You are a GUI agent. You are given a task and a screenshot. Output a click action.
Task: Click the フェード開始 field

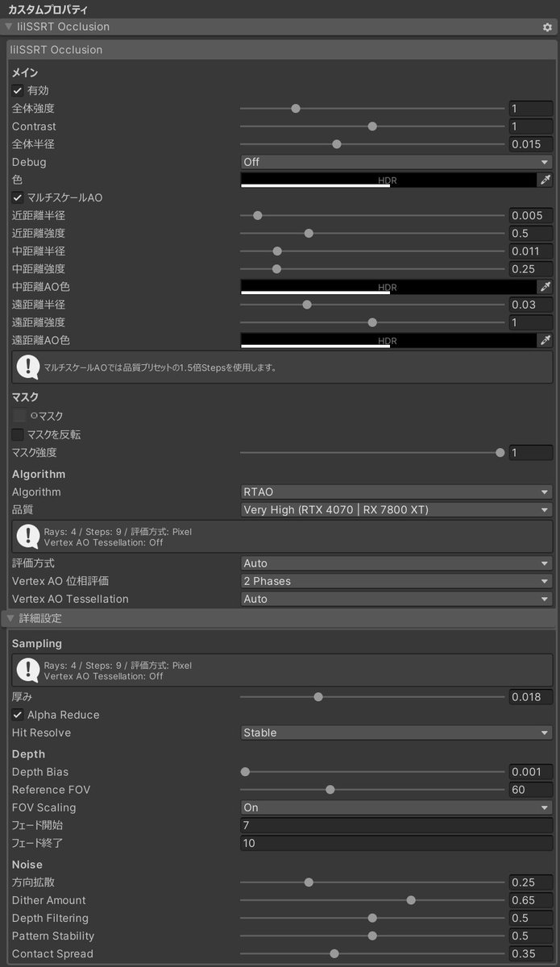pos(396,825)
